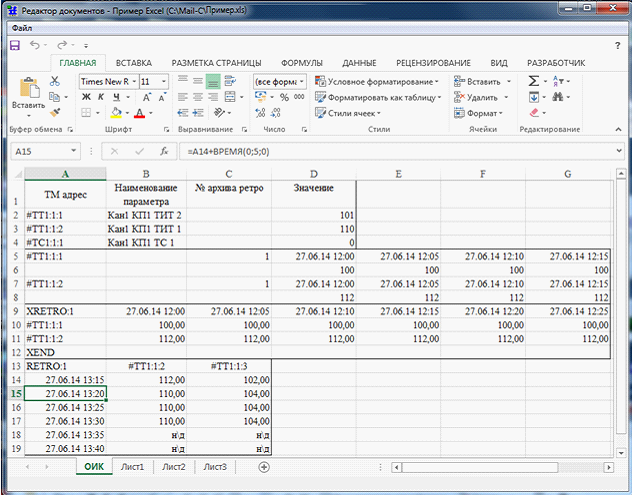Click the insert function fx icon
The width and height of the screenshot is (632, 495).
pos(163,151)
